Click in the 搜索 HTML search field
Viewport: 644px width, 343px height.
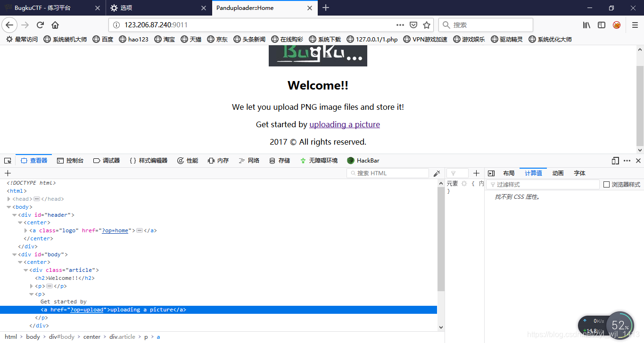click(388, 173)
